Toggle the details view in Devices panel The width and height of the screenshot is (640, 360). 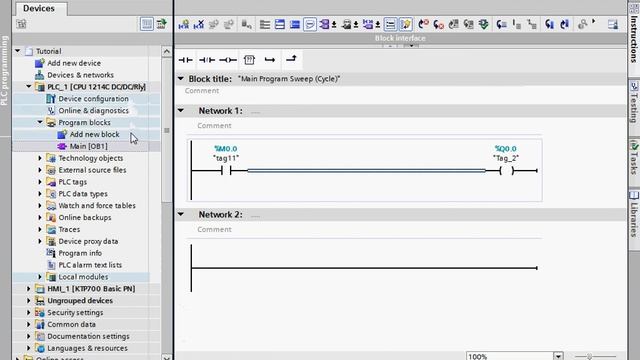point(147,24)
